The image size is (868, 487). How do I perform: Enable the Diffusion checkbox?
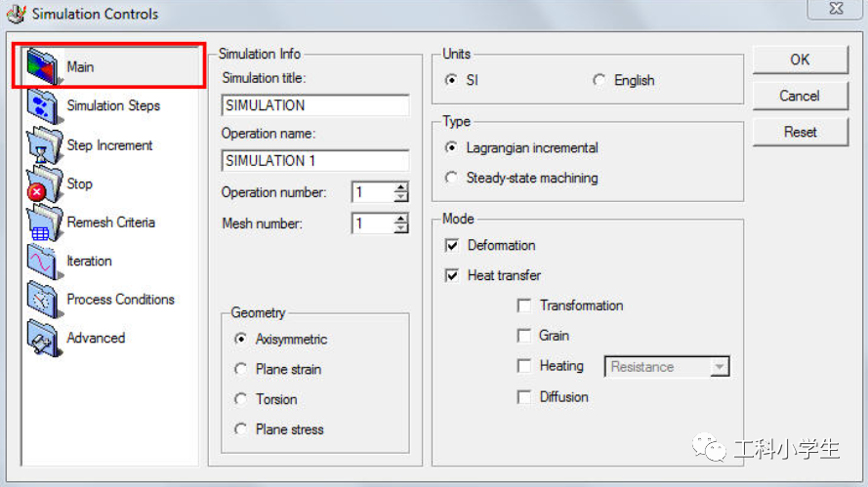[523, 397]
